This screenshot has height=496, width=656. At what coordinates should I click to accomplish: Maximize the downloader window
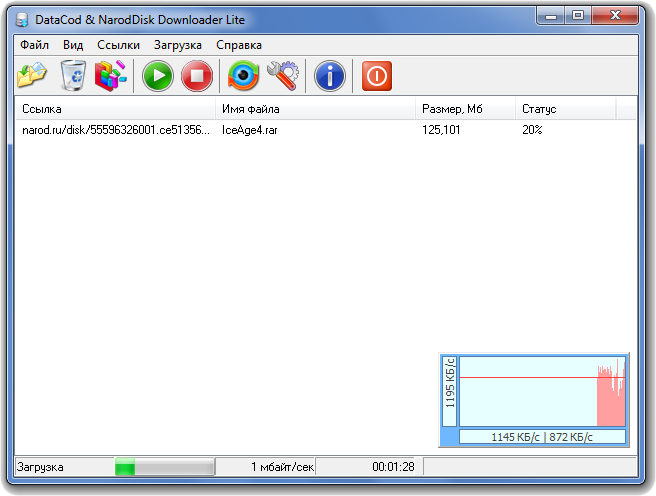click(578, 15)
